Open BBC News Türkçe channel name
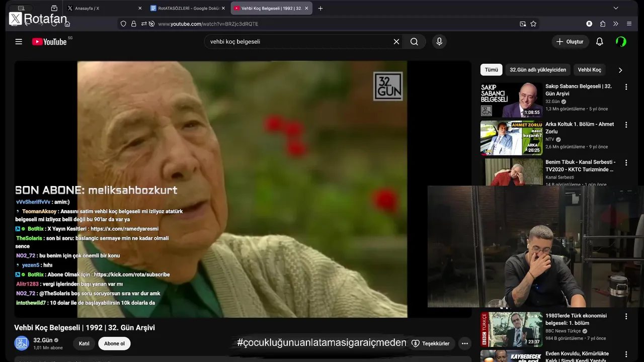Viewport: 644px width, 362px height. click(x=563, y=331)
